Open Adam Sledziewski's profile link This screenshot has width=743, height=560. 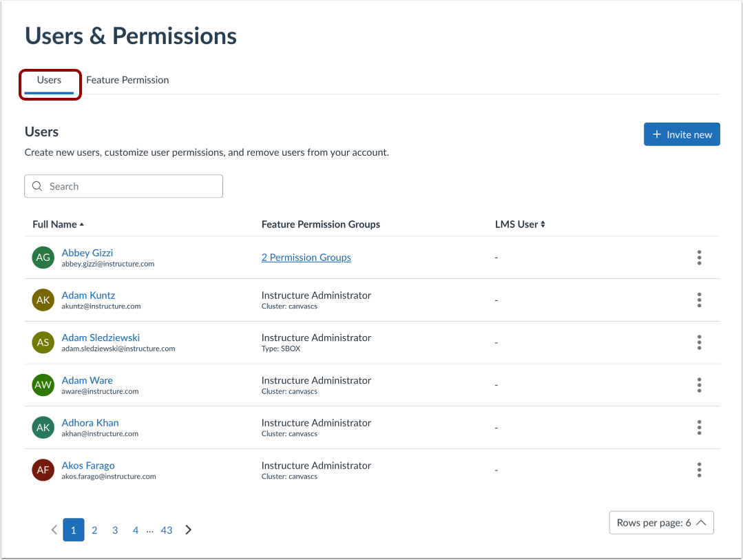pos(101,338)
